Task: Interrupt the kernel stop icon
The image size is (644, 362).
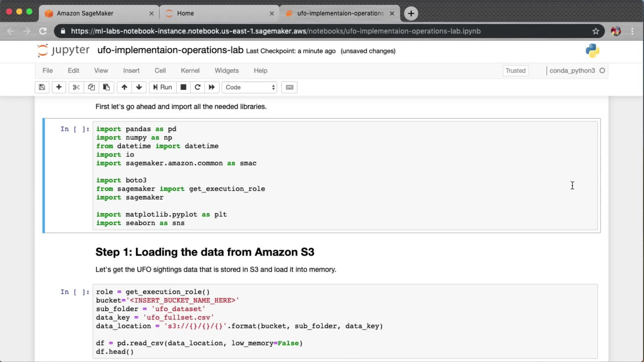Action: pos(183,87)
